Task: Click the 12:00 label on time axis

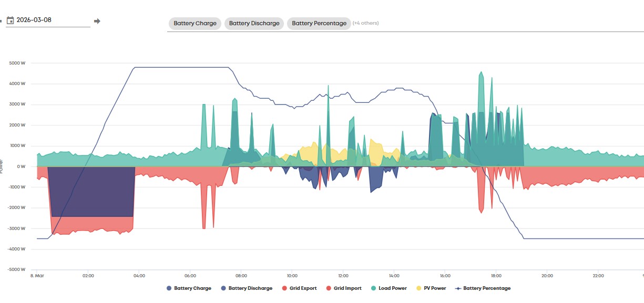Action: click(x=343, y=276)
